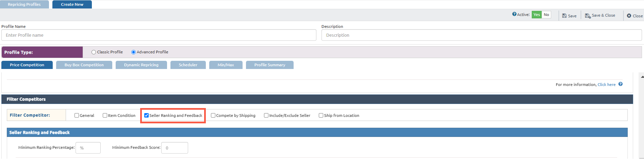This screenshot has height=159, width=644.
Task: Set Active toggle to No
Action: click(546, 15)
